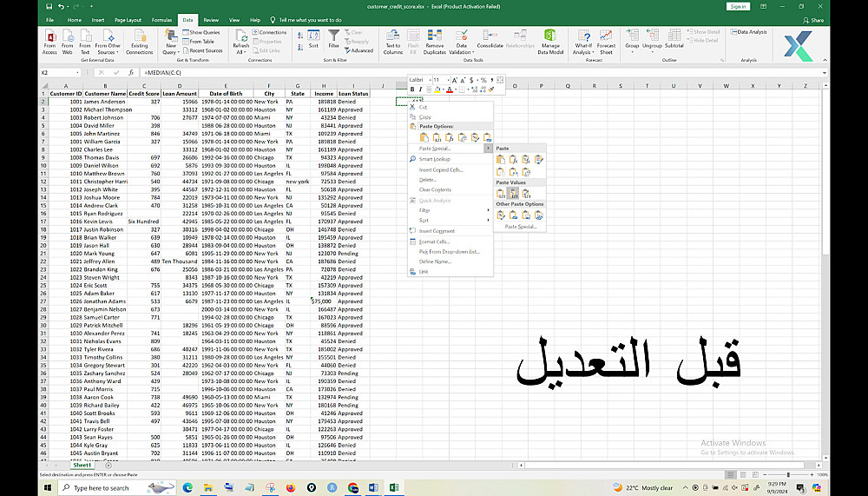Click From Table in the ribbon
This screenshot has height=496, width=868.
198,42
